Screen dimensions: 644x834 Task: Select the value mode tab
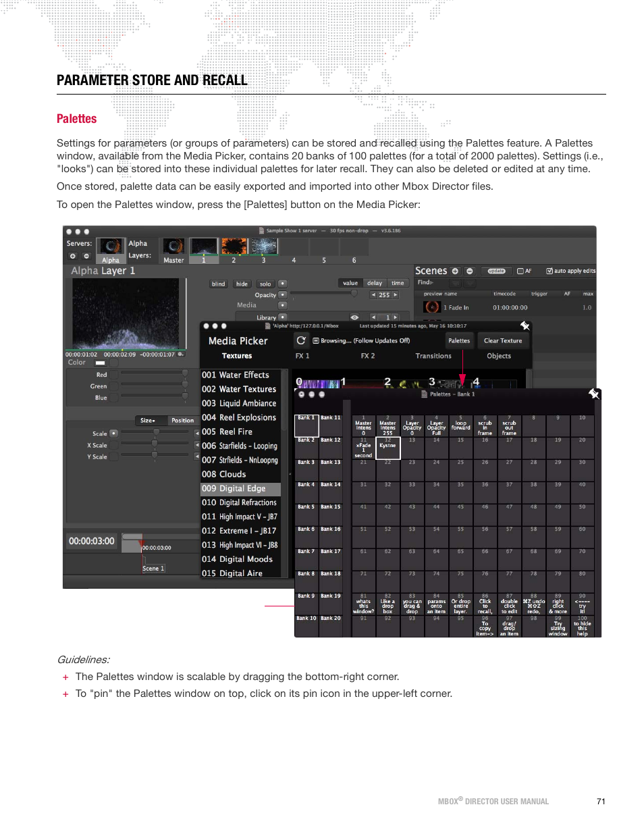[x=350, y=283]
